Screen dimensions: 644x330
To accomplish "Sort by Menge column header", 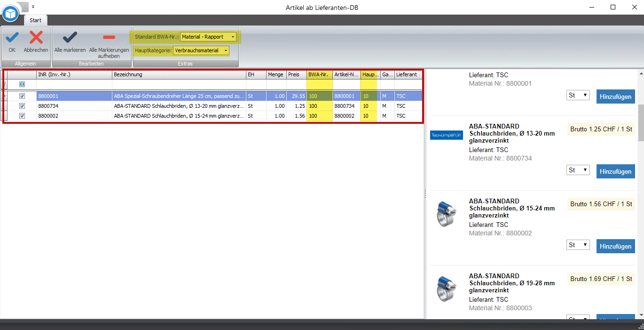I will (276, 74).
